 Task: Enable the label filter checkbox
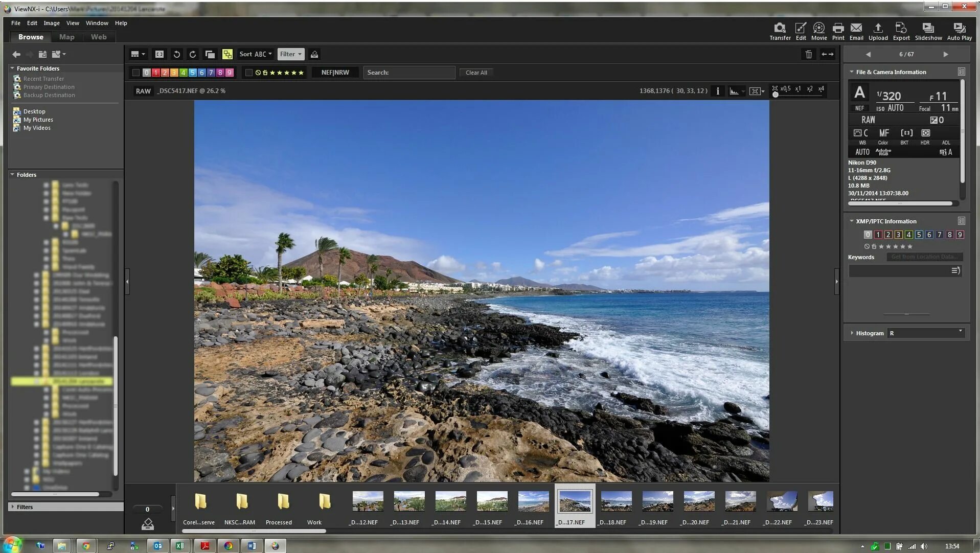click(135, 72)
